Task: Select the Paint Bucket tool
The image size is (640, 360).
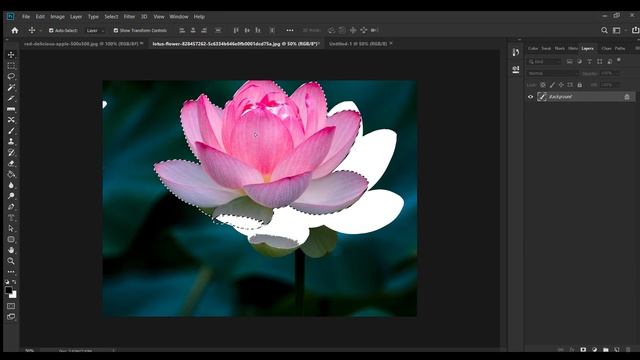Action: 11,174
